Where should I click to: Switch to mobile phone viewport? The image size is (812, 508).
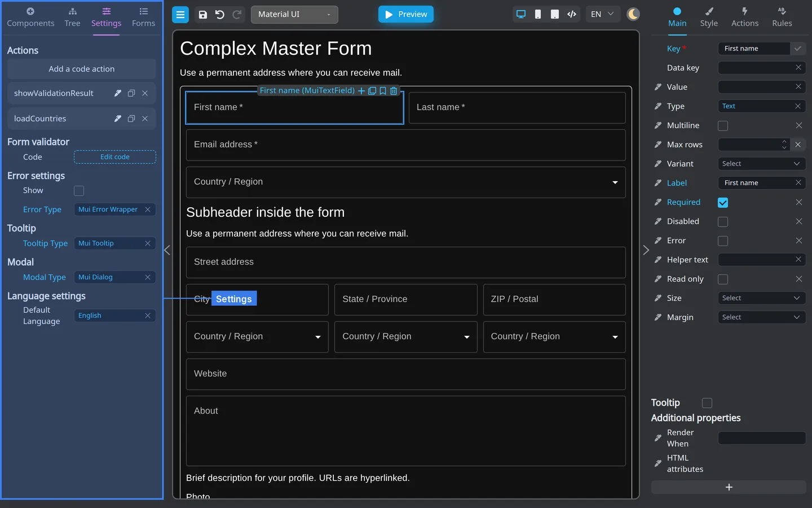point(538,14)
